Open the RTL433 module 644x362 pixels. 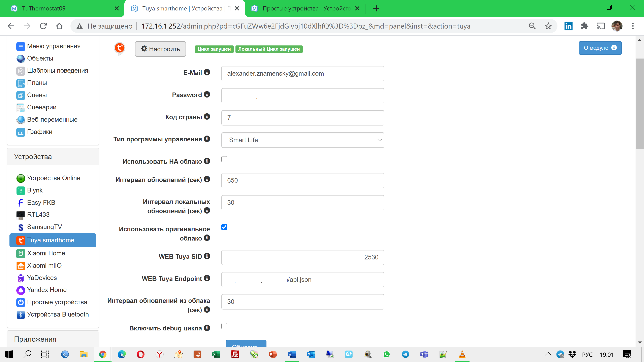38,215
